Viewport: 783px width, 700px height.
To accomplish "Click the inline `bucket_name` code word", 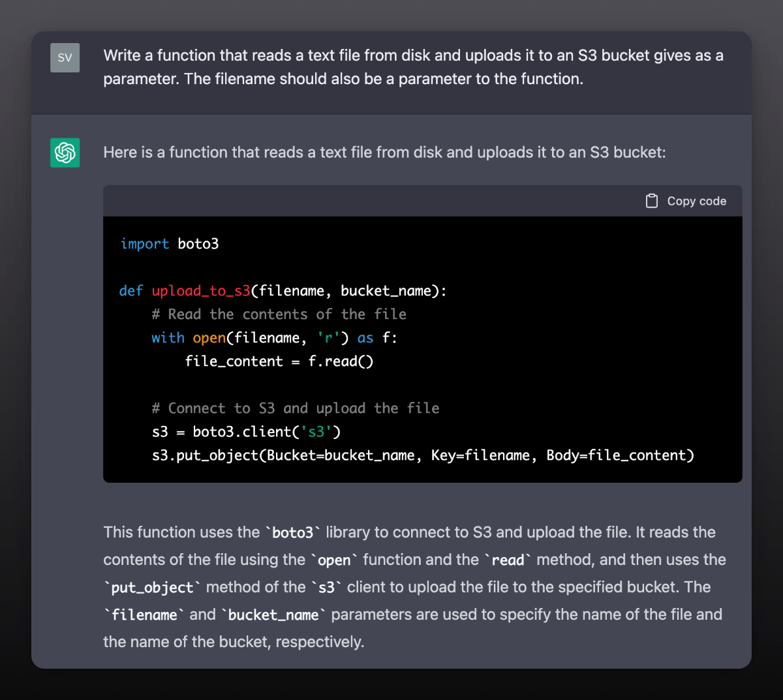I will point(273,615).
